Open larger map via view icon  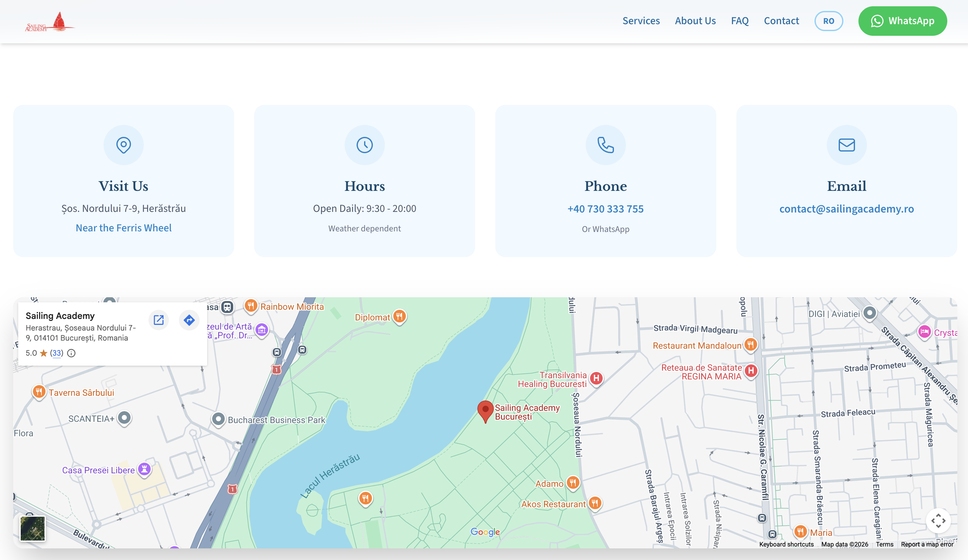pyautogui.click(x=159, y=320)
